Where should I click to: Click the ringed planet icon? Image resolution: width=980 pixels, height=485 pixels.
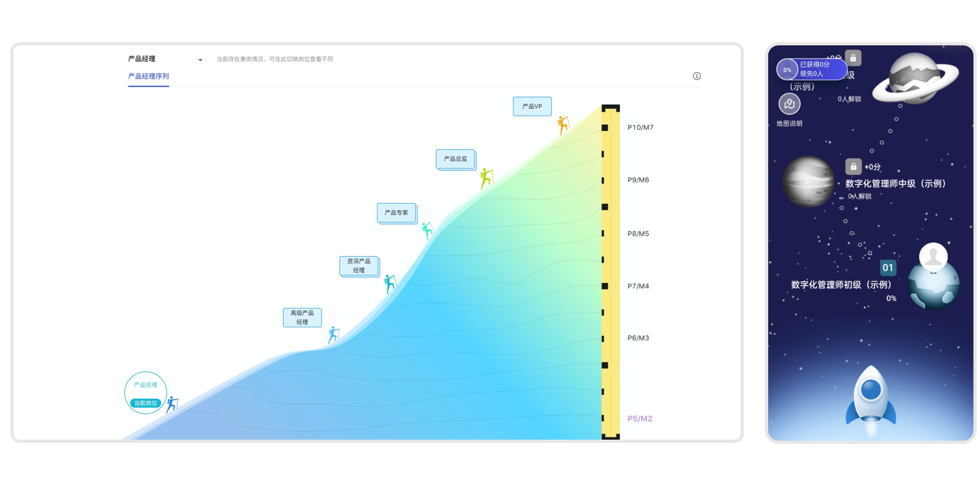915,79
